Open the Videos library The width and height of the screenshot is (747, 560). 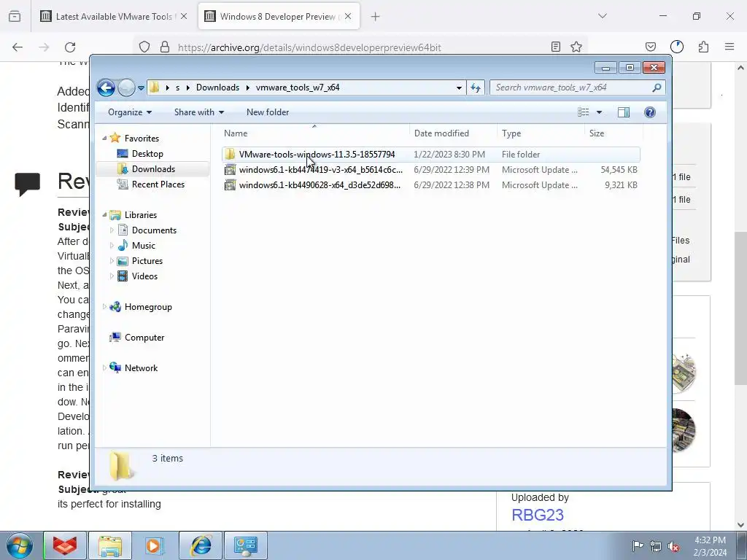coord(144,276)
